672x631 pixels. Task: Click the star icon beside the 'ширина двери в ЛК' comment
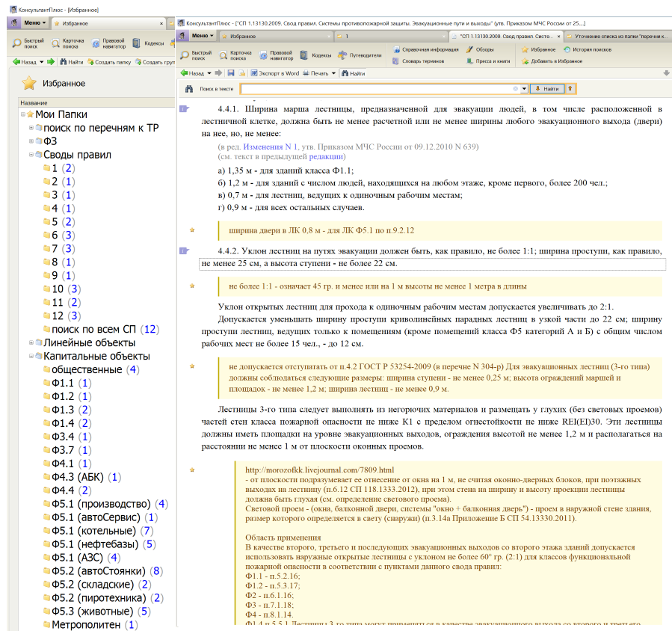tap(192, 230)
